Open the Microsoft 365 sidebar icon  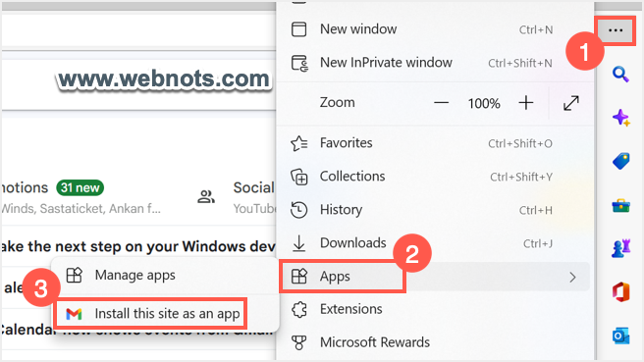coord(621,292)
